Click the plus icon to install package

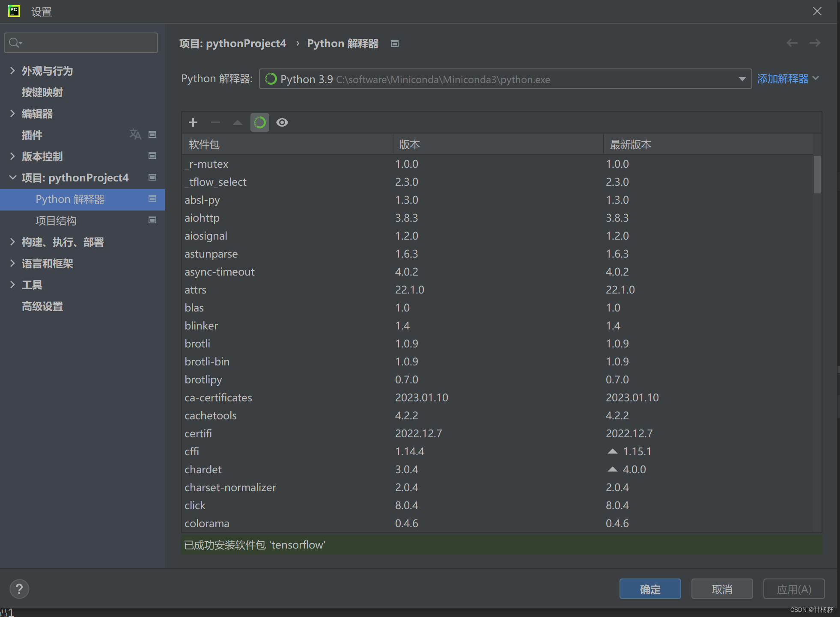(193, 122)
